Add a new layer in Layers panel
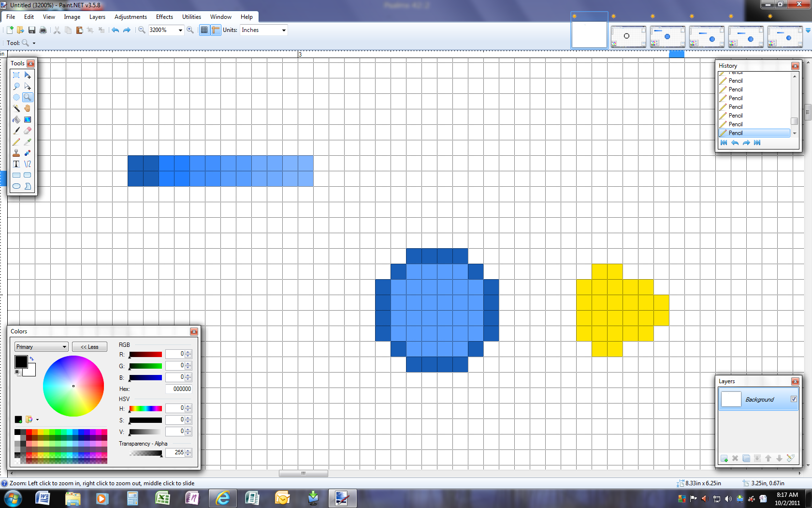The width and height of the screenshot is (812, 508). pos(724,458)
